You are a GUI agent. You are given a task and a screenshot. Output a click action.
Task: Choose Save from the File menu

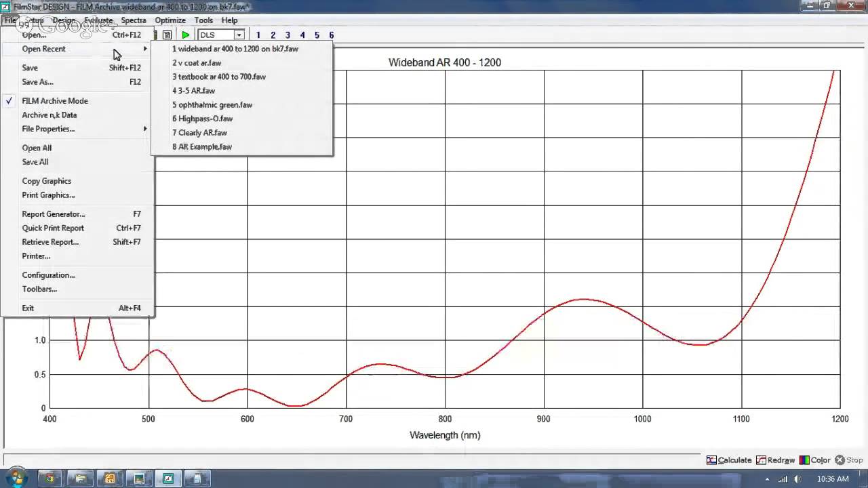[79, 68]
